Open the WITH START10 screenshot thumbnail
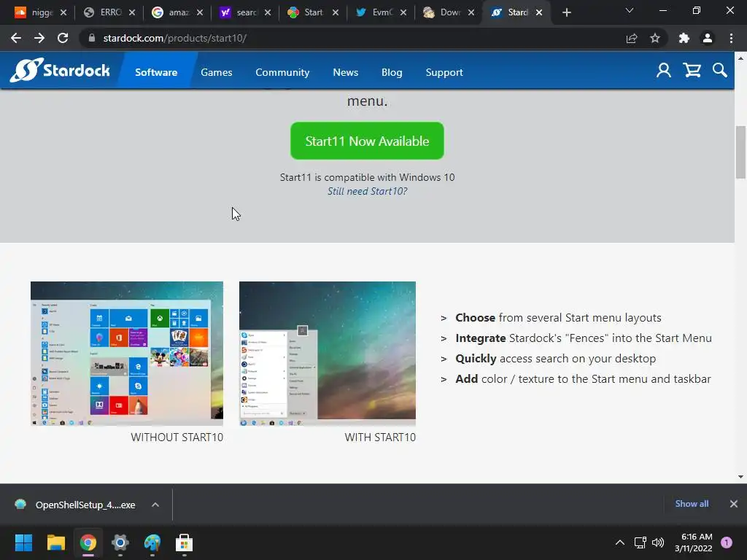 [x=328, y=354]
